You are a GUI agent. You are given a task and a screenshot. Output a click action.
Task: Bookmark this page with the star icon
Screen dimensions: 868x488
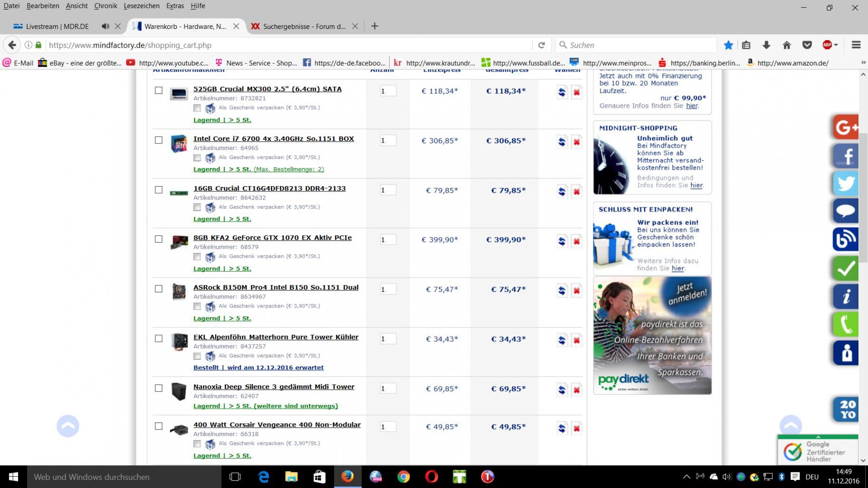click(728, 45)
